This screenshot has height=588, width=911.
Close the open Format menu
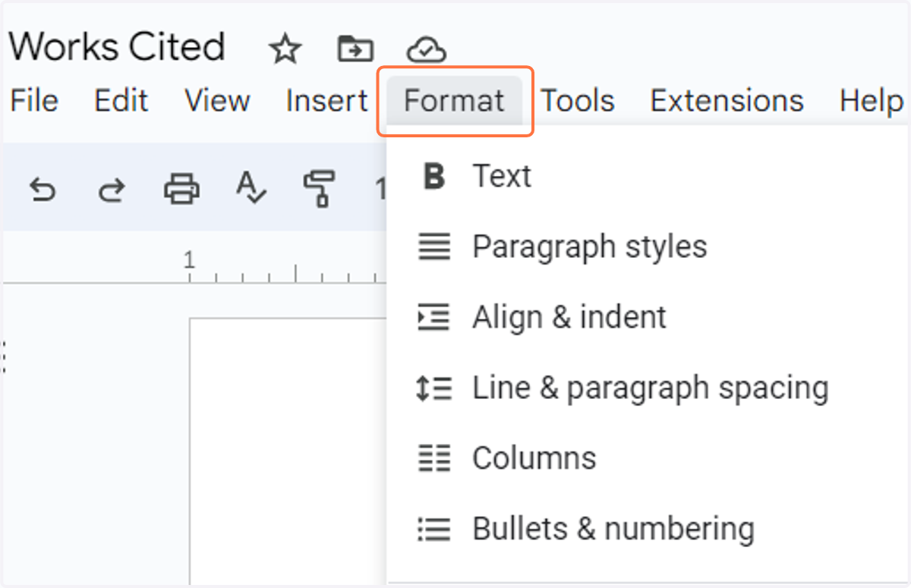[454, 101]
